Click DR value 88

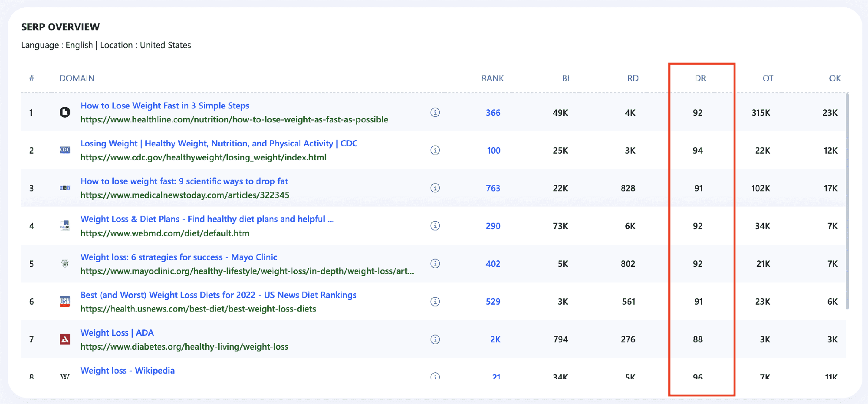697,339
